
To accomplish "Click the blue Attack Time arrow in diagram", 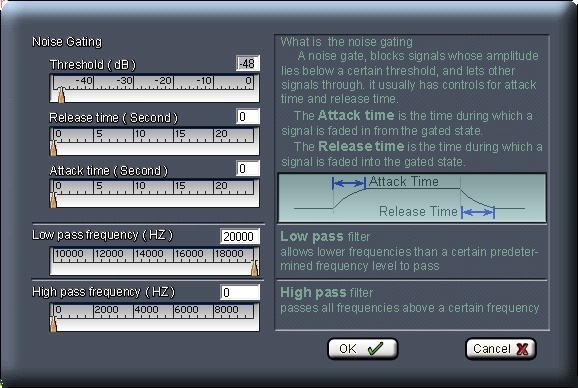I will pos(349,183).
